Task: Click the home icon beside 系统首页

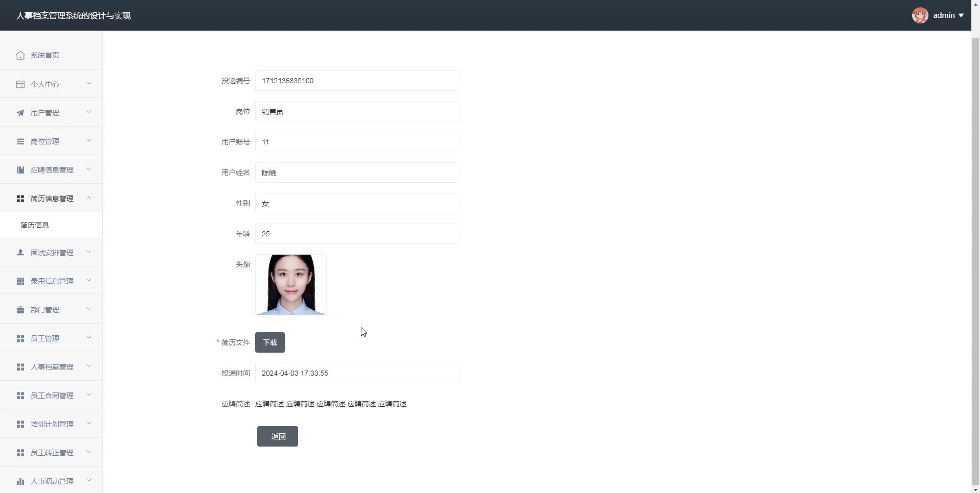Action: (20, 55)
